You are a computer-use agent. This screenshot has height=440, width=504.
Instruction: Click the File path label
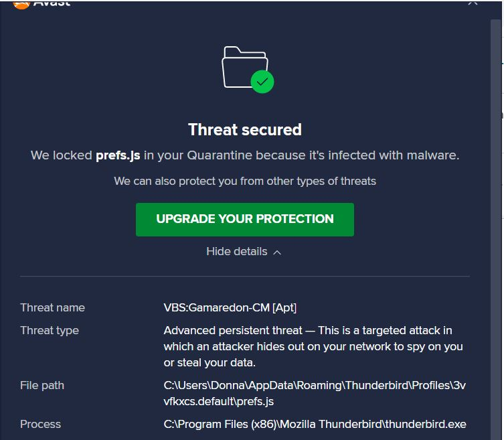42,386
